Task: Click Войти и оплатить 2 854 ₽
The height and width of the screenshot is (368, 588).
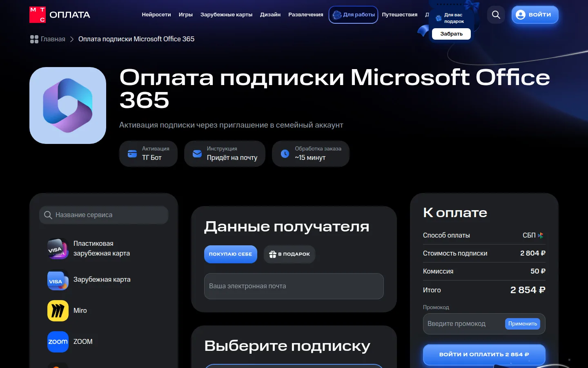Action: (x=484, y=355)
